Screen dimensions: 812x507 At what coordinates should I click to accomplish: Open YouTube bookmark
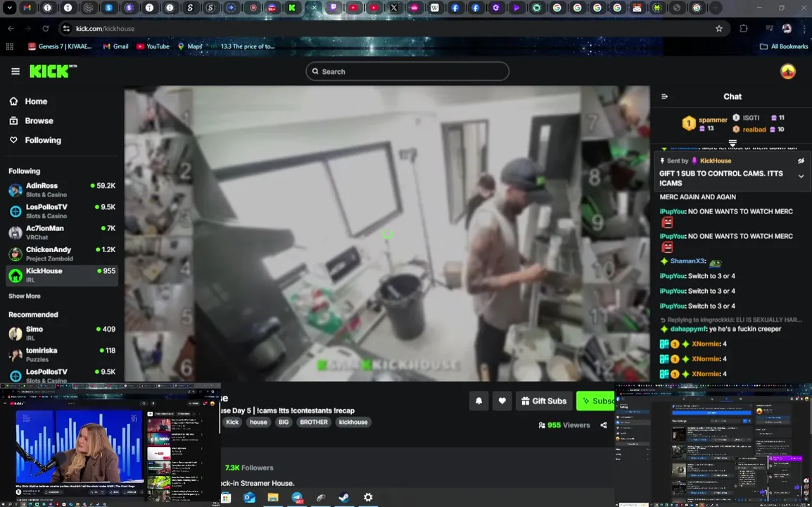(x=153, y=46)
